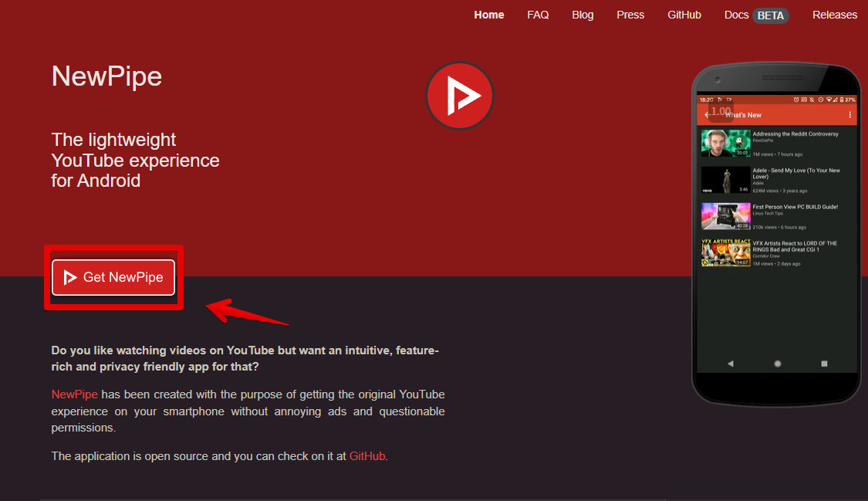This screenshot has width=868, height=501.
Task: Follow the red GitHub link in the last sentence
Action: [367, 456]
